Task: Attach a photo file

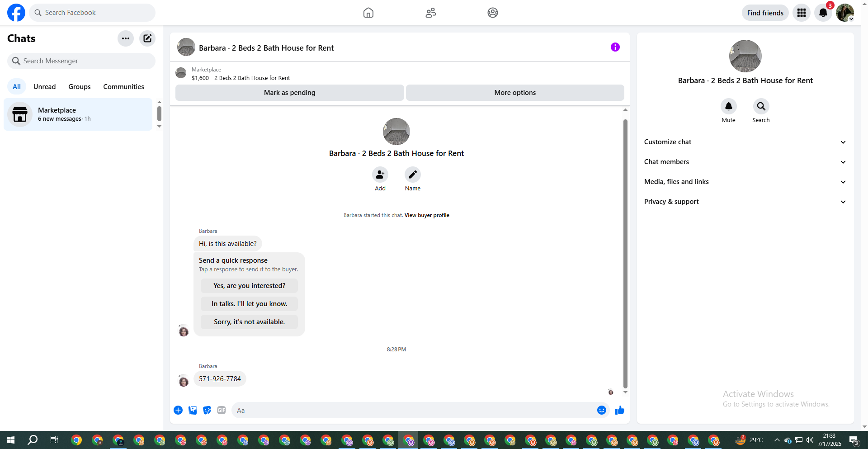Action: click(193, 410)
